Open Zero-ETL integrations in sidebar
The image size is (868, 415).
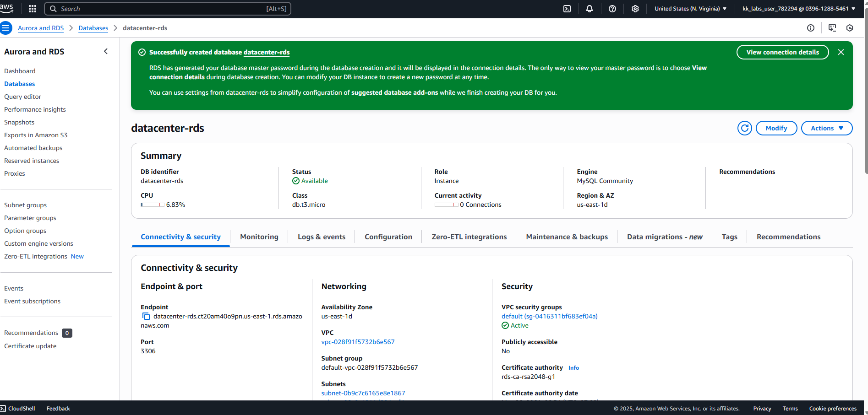point(36,256)
